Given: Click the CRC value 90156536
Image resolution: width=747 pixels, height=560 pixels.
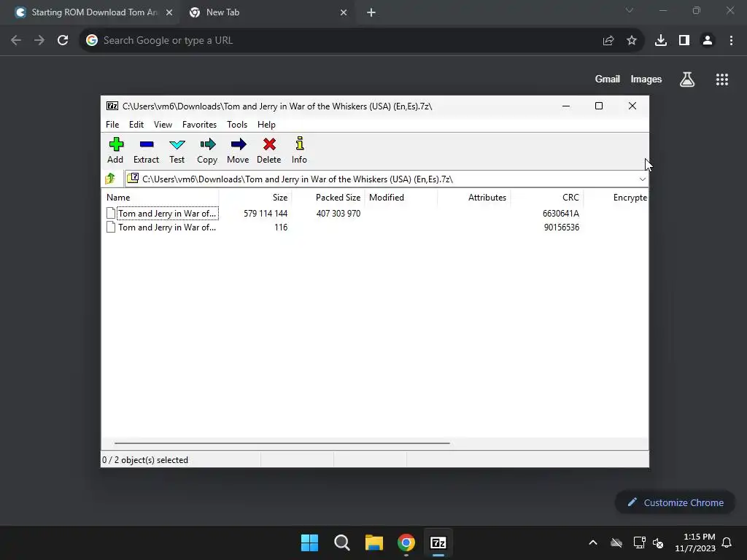Looking at the screenshot, I should tap(562, 227).
